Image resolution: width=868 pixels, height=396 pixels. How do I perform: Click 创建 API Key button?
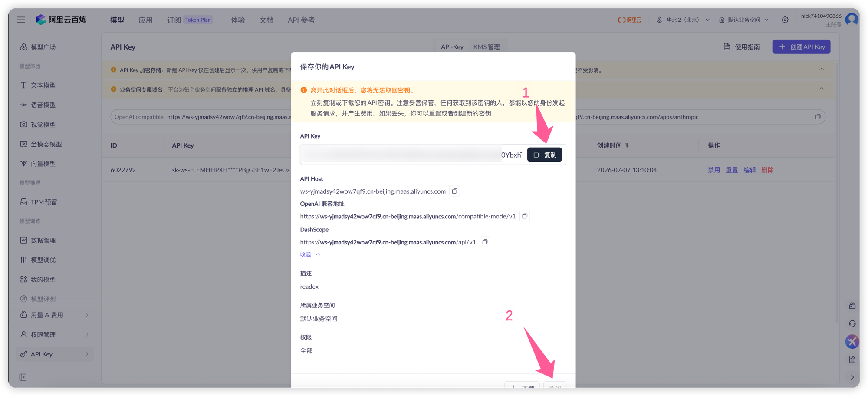pos(801,47)
